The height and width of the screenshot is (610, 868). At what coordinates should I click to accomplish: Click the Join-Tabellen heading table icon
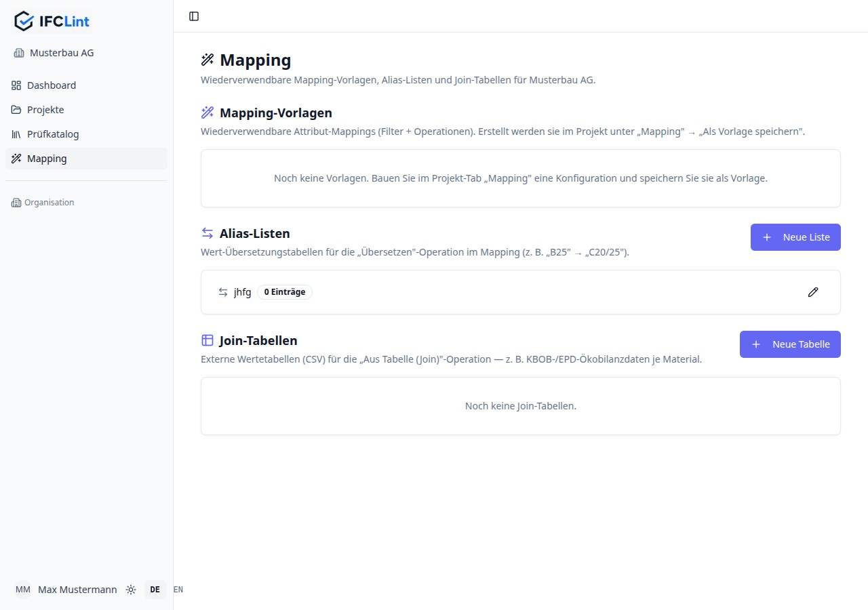(x=208, y=340)
